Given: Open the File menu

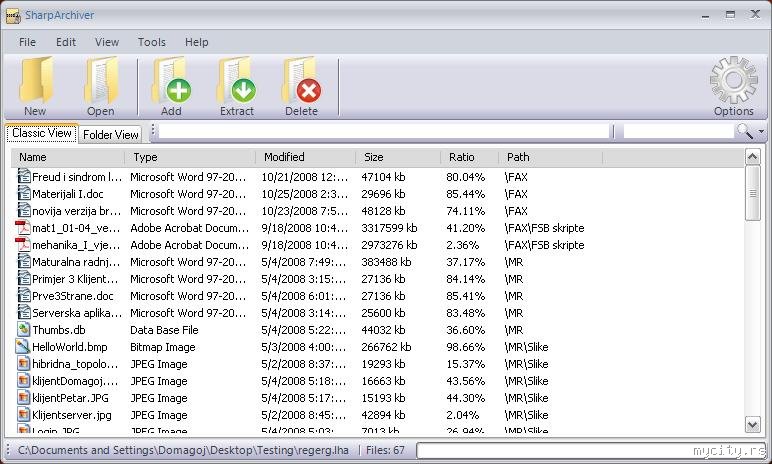Looking at the screenshot, I should pos(27,42).
